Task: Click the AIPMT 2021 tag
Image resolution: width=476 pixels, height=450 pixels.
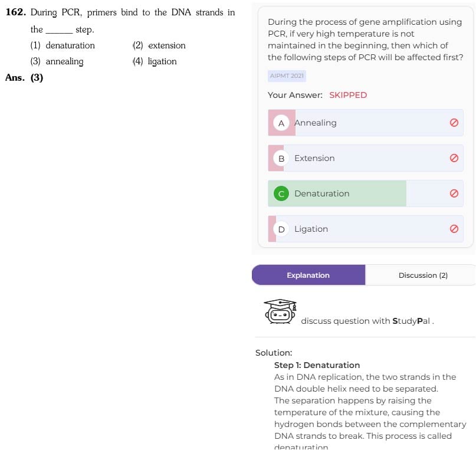Action: tap(287, 76)
